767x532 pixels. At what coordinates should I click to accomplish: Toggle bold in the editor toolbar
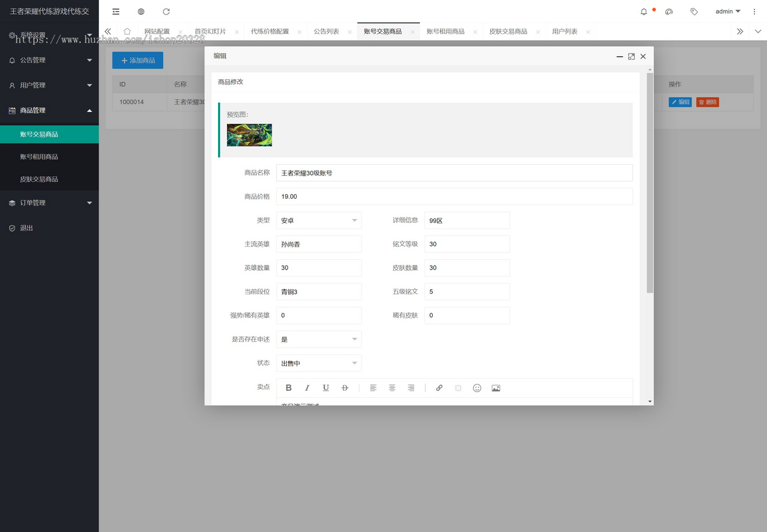click(x=289, y=388)
